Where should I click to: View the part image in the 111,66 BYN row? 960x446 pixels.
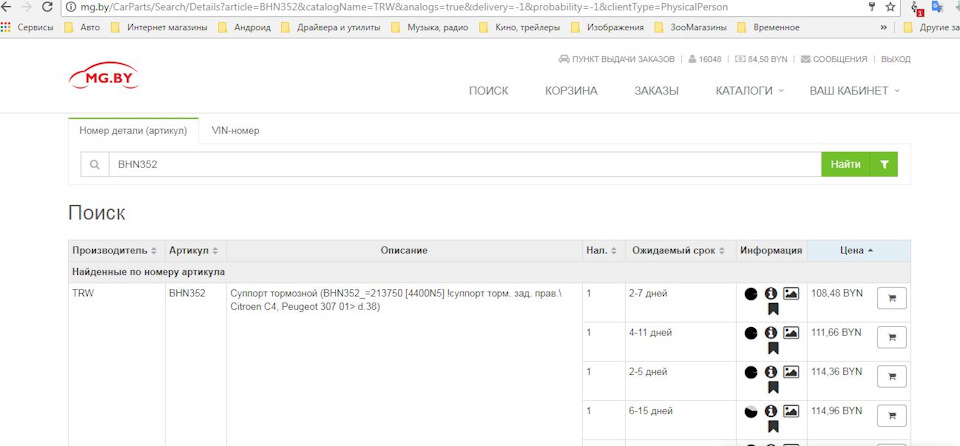[x=791, y=333]
